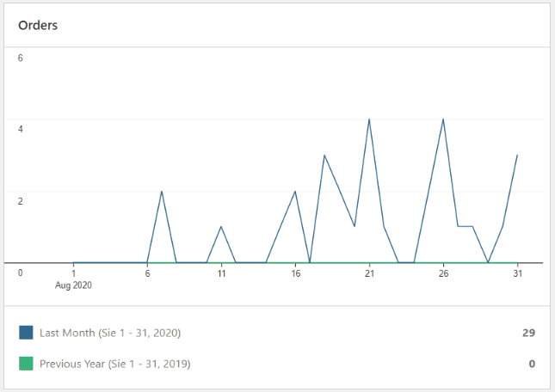Select the Last Month (Sie 1 - 31, 2020) legend label
Screen dimensions: 555x392
110,333
